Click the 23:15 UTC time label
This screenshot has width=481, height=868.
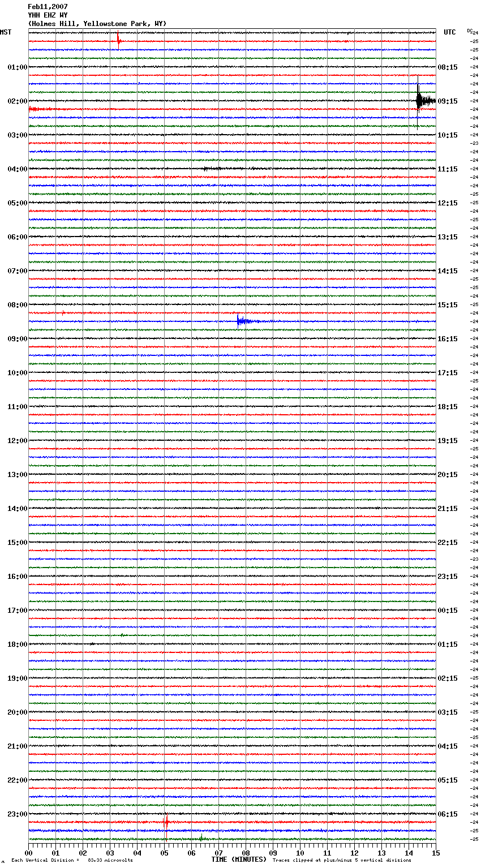[448, 577]
